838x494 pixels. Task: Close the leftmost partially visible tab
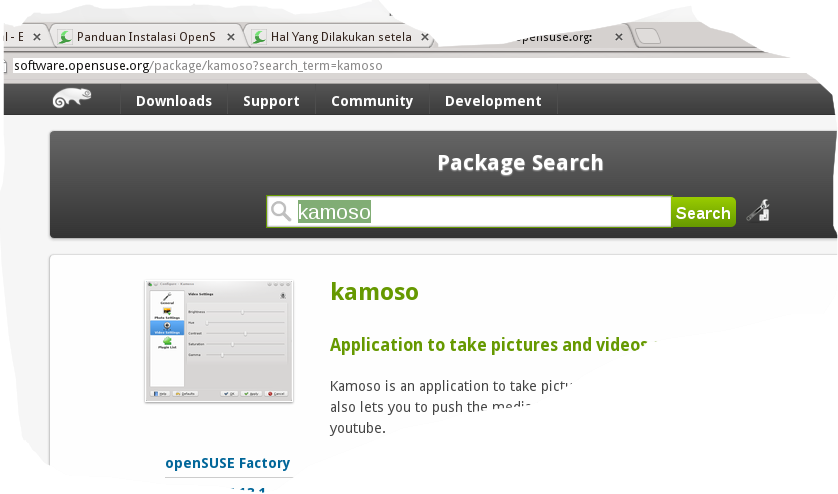pyautogui.click(x=37, y=37)
